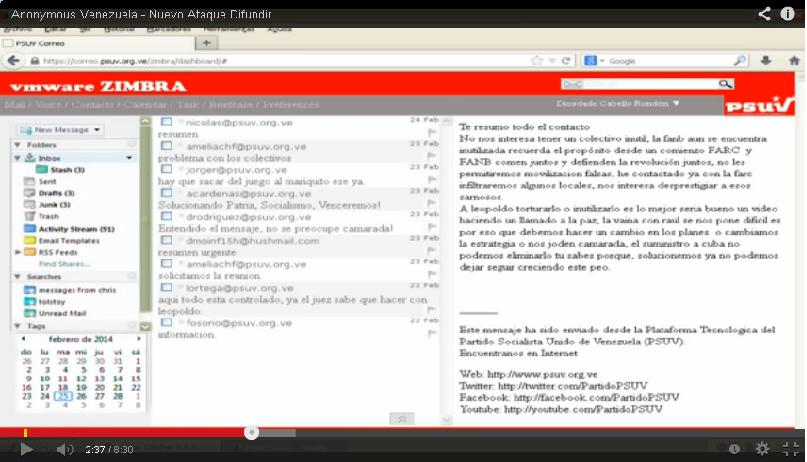Open video settings gear
807x462 pixels.
point(762,449)
